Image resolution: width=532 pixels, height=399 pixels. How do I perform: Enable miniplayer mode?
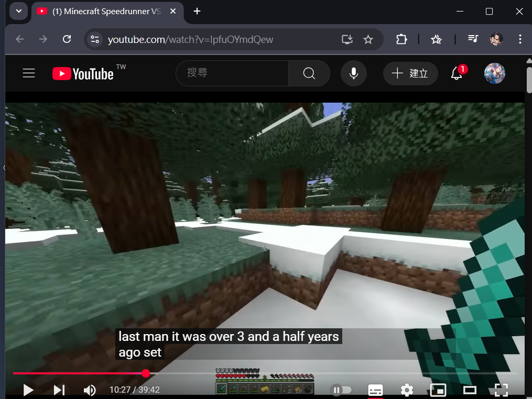(x=438, y=390)
